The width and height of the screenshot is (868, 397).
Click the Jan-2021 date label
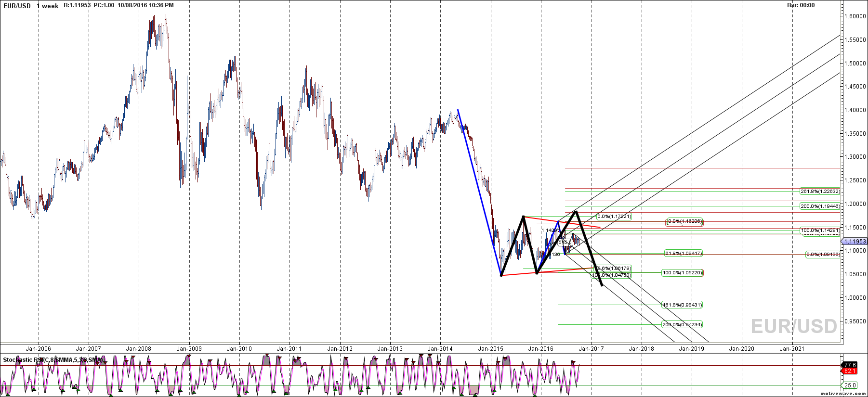(x=791, y=349)
